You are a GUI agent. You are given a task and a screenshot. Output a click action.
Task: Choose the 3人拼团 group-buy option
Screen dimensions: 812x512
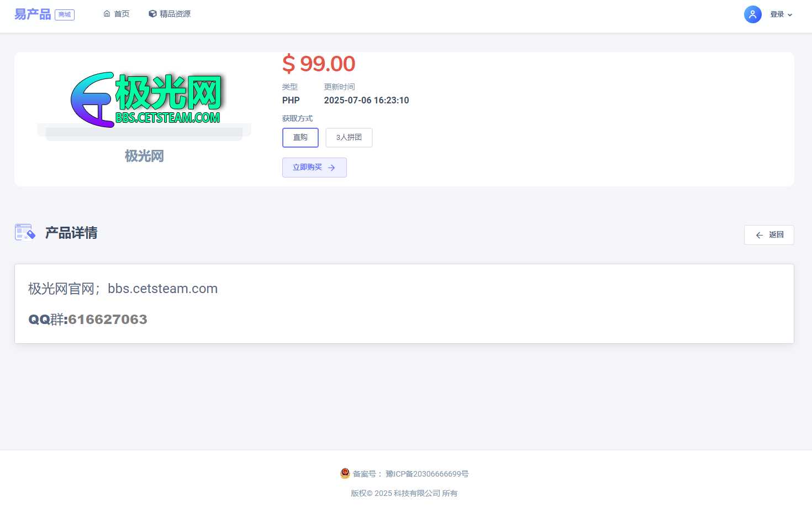[349, 138]
